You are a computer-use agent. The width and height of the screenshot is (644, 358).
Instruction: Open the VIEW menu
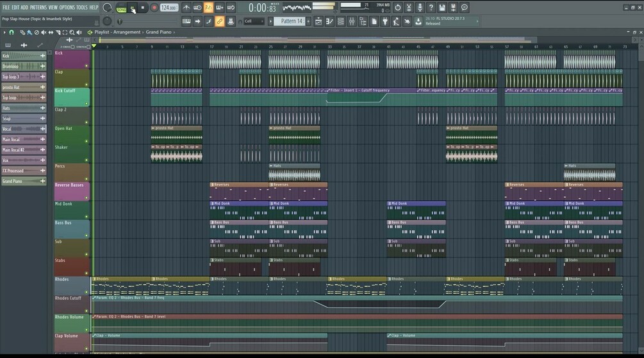tap(53, 8)
